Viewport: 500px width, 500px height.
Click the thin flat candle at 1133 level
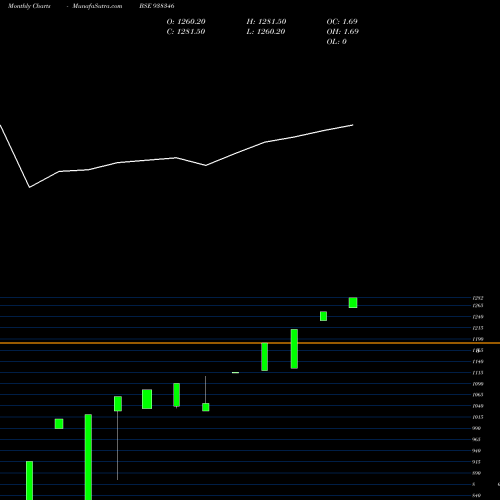coord(235,373)
